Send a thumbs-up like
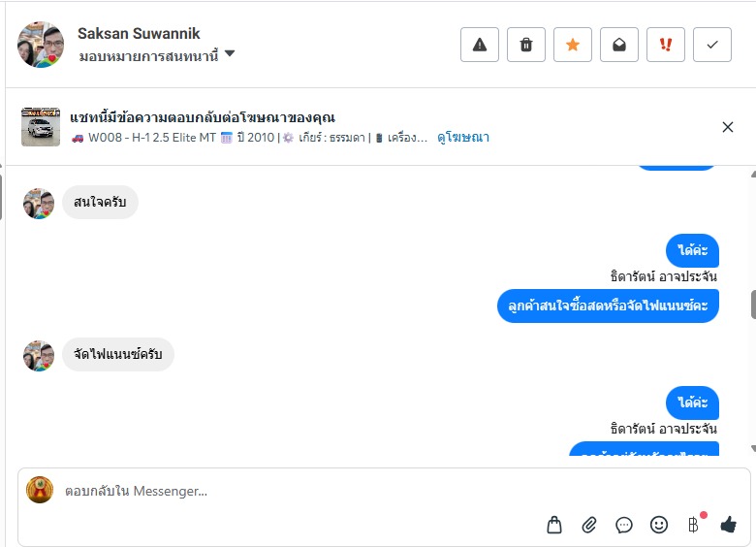The width and height of the screenshot is (756, 547). click(728, 525)
